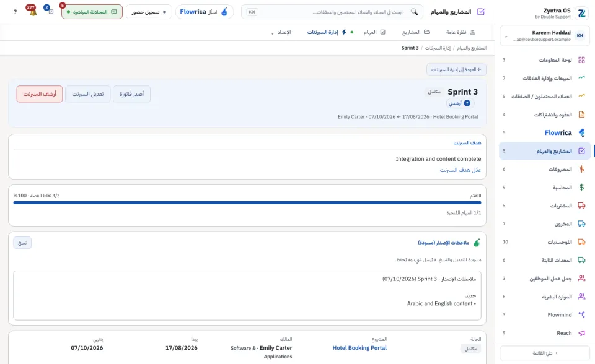
Task: Click the KH user avatar
Action: coord(580,36)
